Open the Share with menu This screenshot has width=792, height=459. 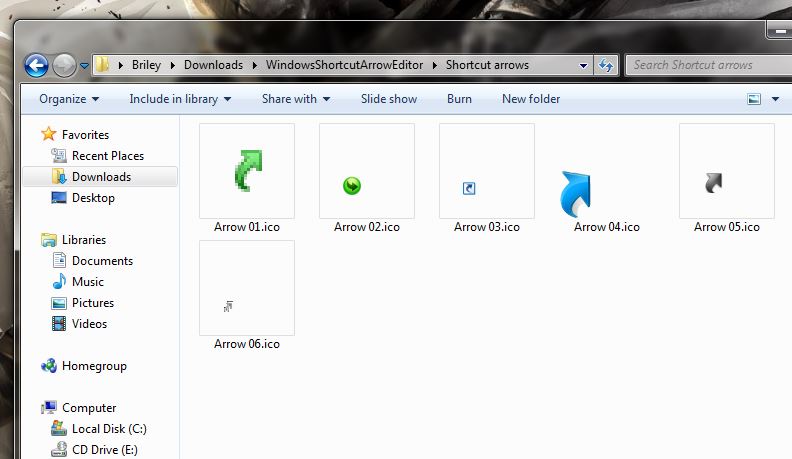click(295, 99)
